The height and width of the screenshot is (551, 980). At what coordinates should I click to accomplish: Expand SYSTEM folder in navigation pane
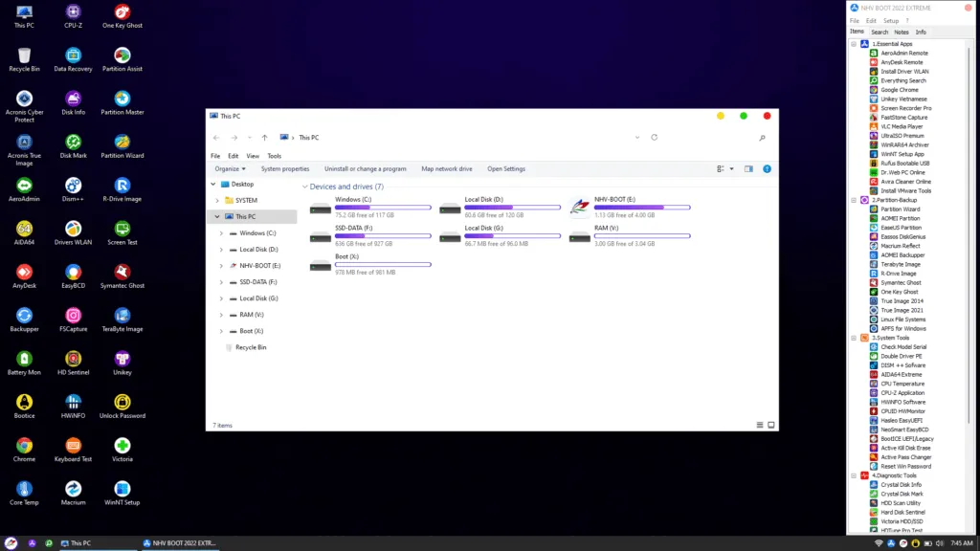point(217,201)
